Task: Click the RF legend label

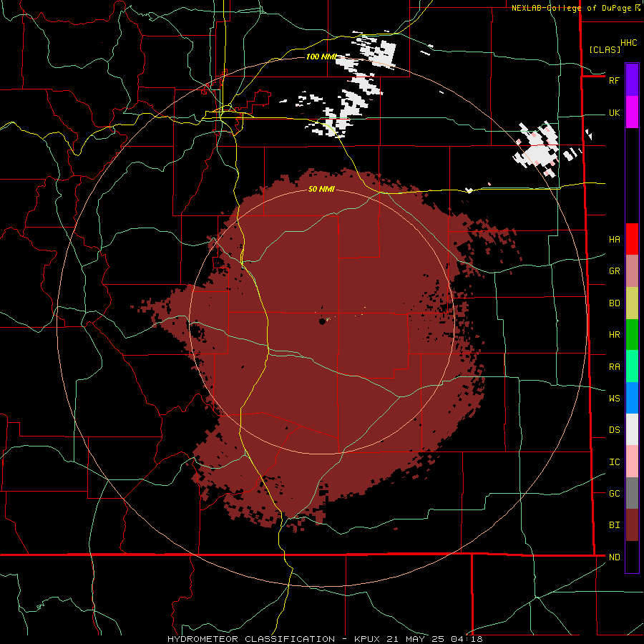Action: point(614,80)
